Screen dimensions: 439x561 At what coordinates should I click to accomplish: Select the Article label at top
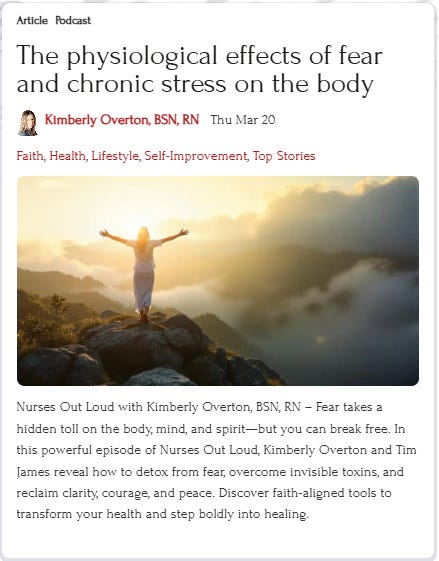(x=32, y=20)
